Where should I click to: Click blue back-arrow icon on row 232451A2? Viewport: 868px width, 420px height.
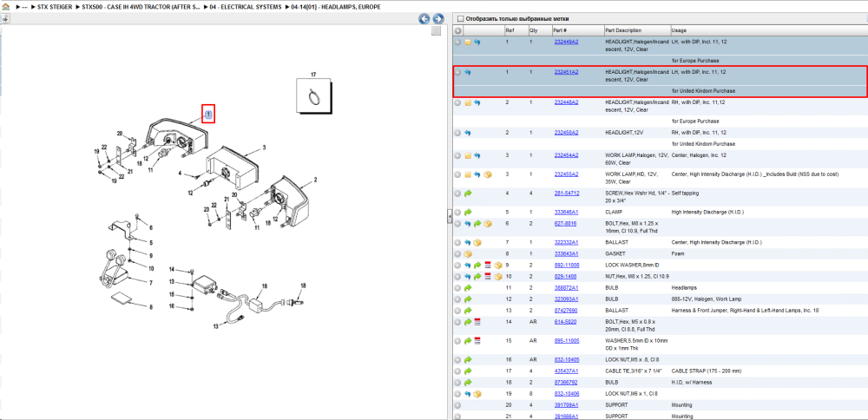coord(468,73)
